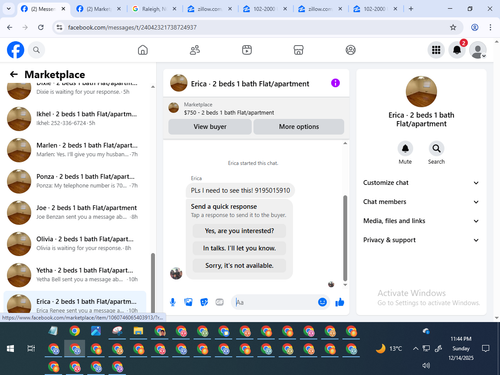Open Ikhel's conversation in the list
Image resolution: width=500 pixels, height=375 pixels.
pyautogui.click(x=75, y=119)
